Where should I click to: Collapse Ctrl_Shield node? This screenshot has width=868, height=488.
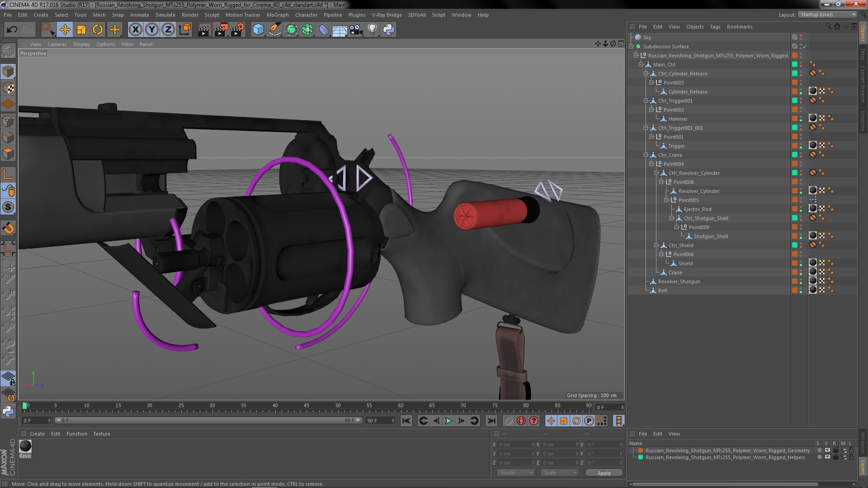656,245
